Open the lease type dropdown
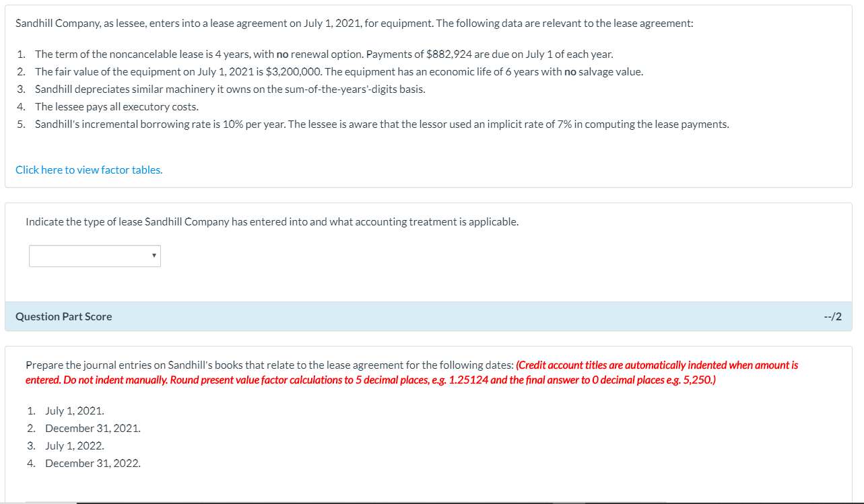This screenshot has height=504, width=864. pos(95,256)
